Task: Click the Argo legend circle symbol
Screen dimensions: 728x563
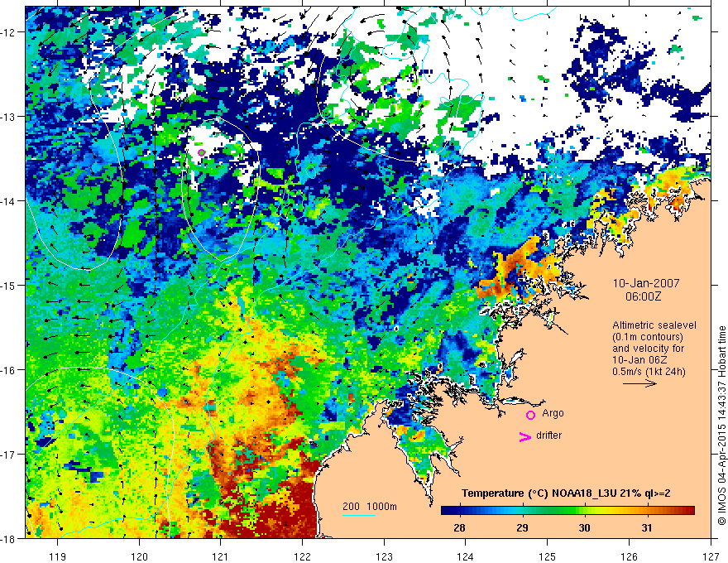Action: pyautogui.click(x=530, y=415)
